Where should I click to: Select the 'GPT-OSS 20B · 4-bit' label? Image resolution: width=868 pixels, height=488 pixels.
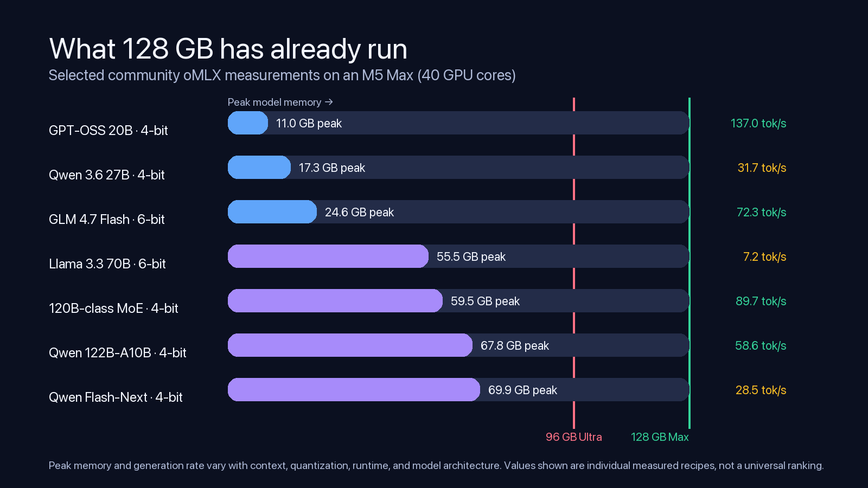(x=108, y=131)
